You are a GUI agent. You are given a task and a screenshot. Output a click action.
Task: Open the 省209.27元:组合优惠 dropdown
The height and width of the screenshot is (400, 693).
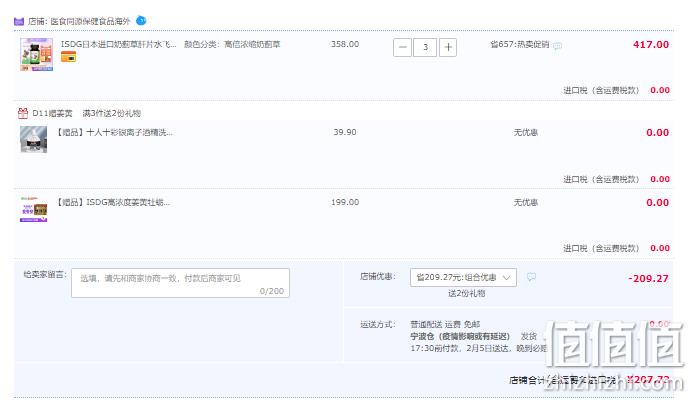pyautogui.click(x=463, y=277)
